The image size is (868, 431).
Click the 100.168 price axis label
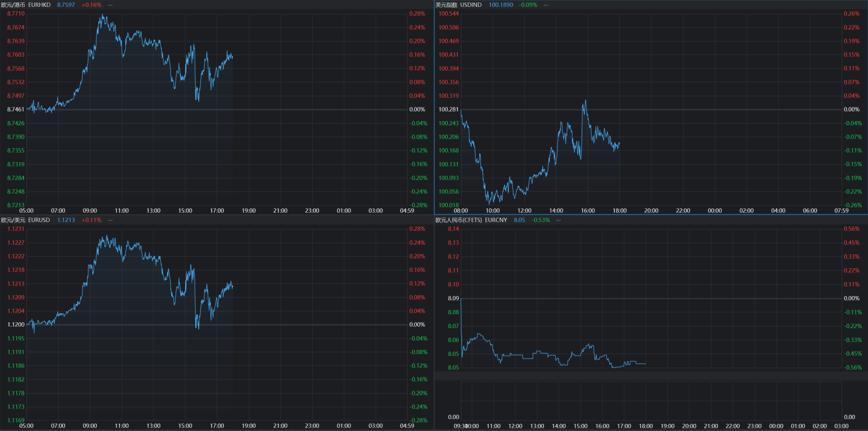pyautogui.click(x=449, y=150)
